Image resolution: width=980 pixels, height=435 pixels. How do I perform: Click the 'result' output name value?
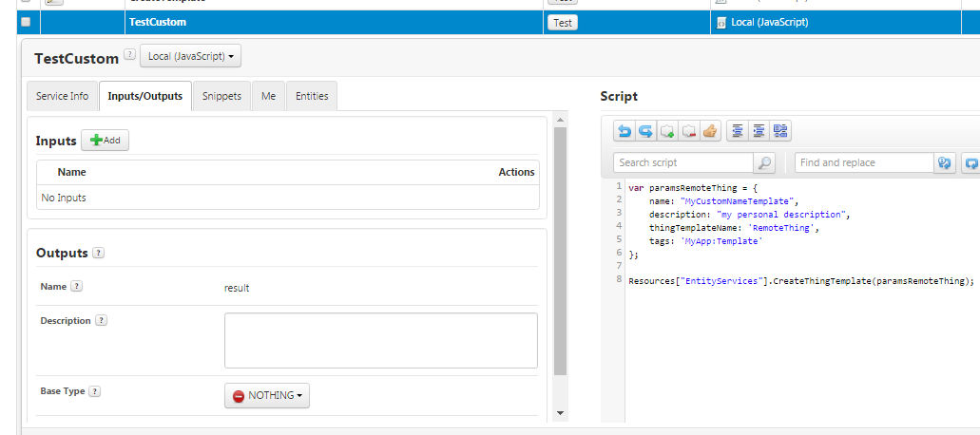click(x=237, y=289)
